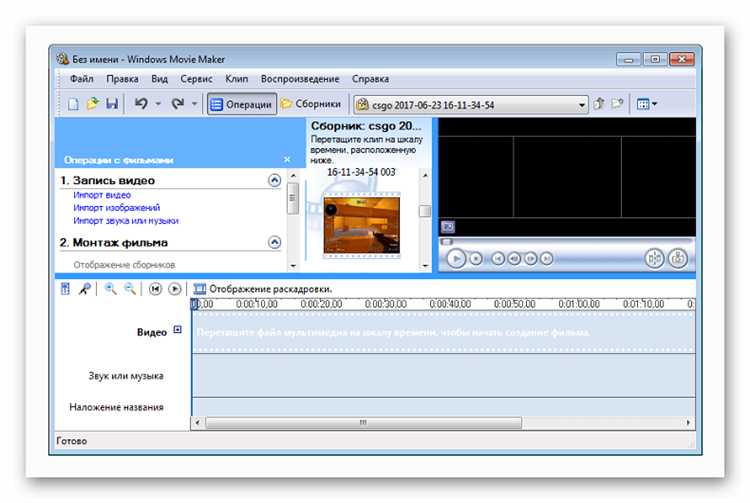Image resolution: width=750 pixels, height=503 pixels.
Task: Click the Narrate Timeline microphone icon
Action: click(x=85, y=289)
